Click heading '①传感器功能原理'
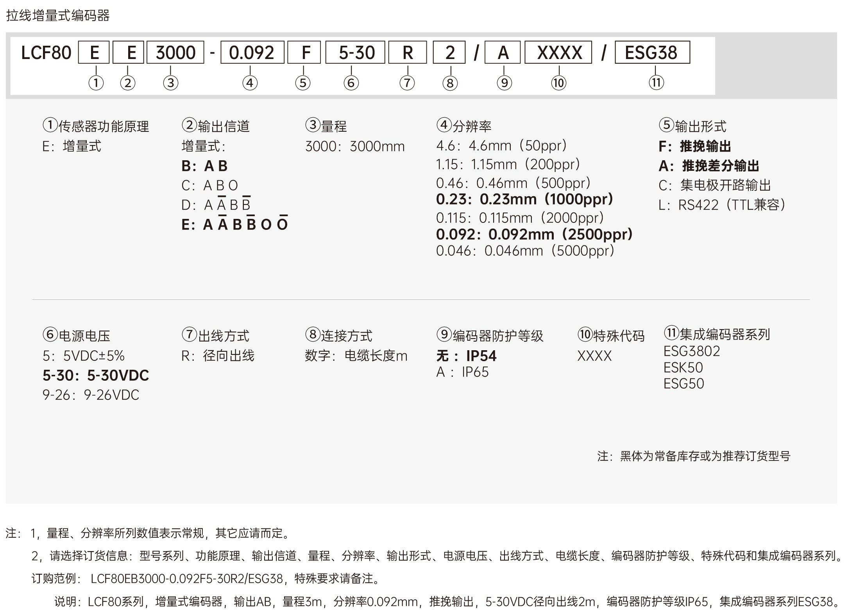The width and height of the screenshot is (848, 616). point(96,126)
